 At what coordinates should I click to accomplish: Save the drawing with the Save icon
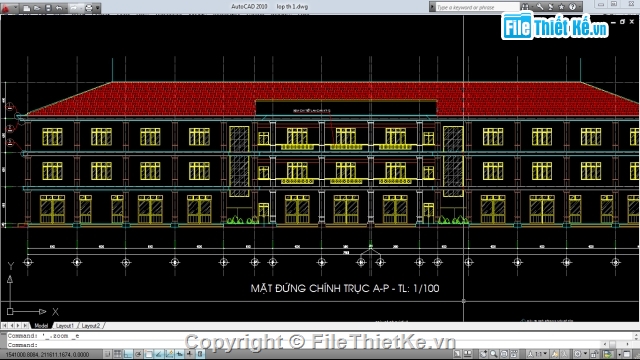pos(48,8)
